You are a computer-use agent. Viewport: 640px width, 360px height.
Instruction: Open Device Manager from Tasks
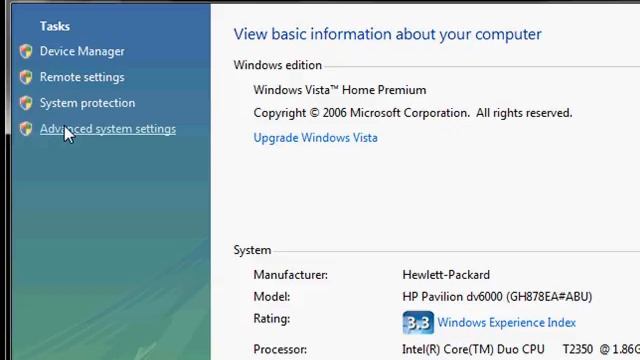tap(82, 51)
